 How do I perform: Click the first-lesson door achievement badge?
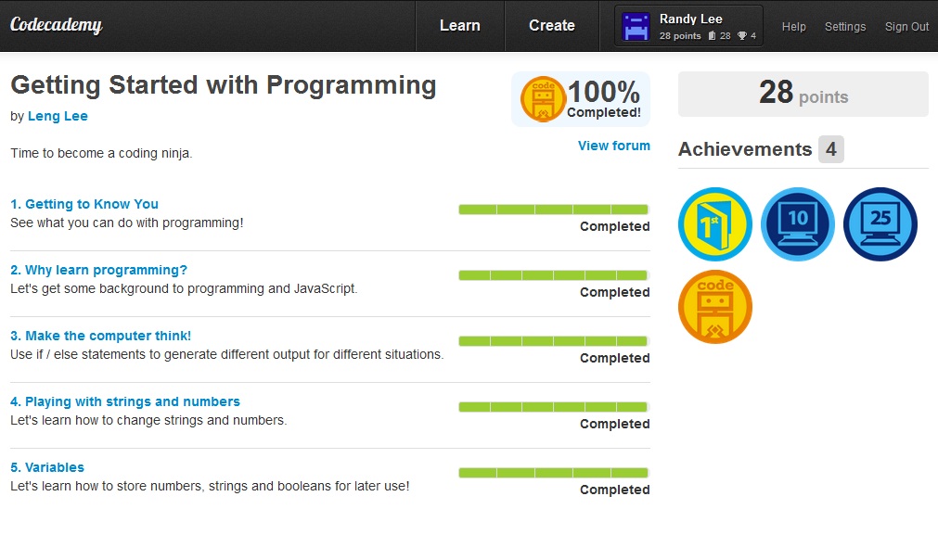[x=714, y=224]
